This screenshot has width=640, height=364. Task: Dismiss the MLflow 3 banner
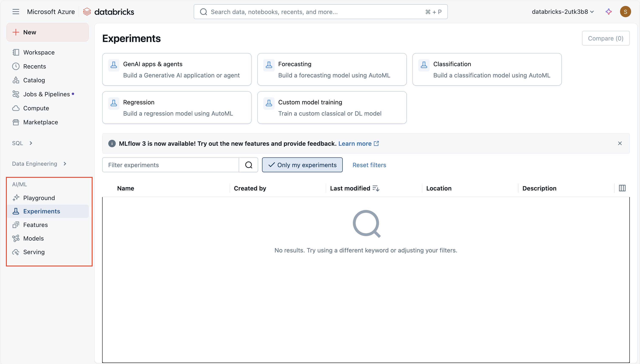click(x=619, y=143)
